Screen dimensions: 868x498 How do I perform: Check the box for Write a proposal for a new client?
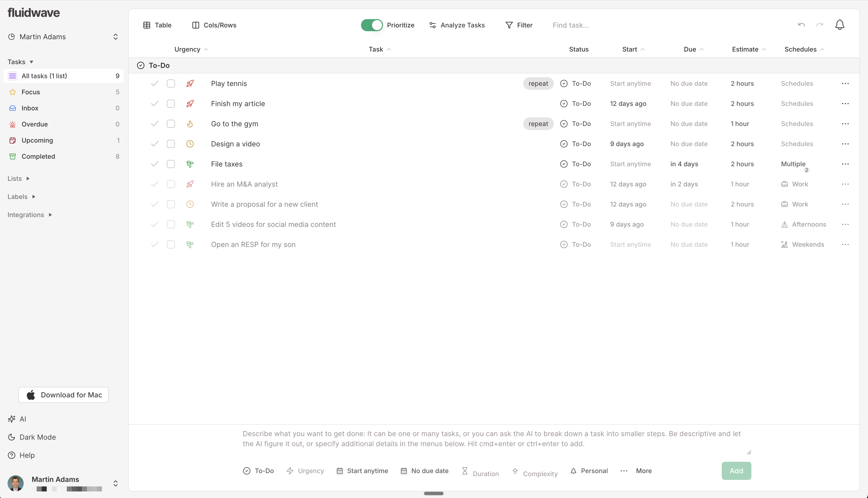coord(171,204)
